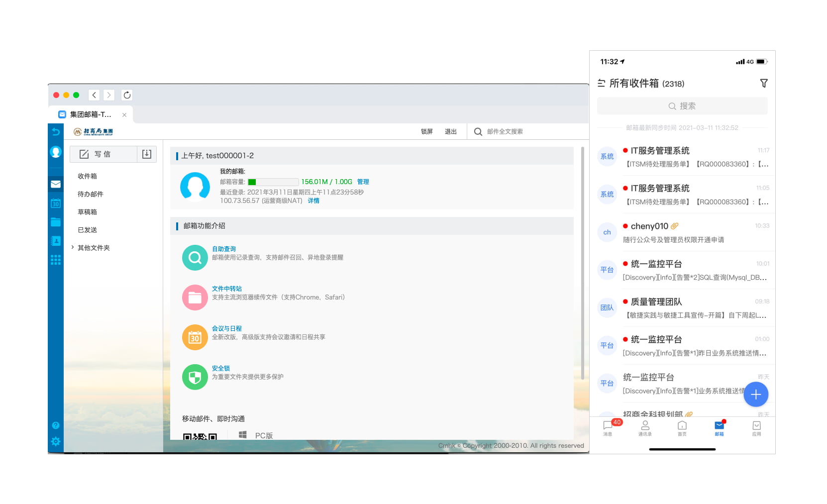827x504 pixels.
Task: Click the search magnifier icon in webmail header
Action: (x=478, y=132)
